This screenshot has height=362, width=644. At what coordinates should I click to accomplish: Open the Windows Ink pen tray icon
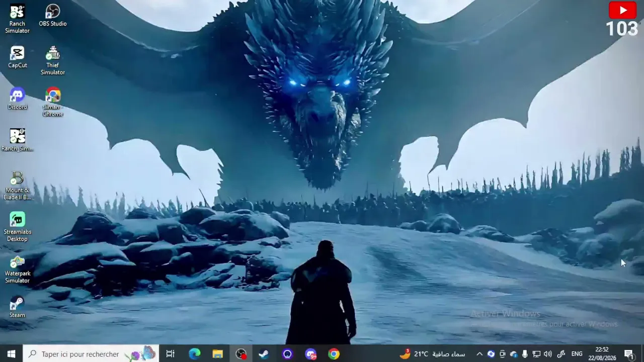[561, 354]
